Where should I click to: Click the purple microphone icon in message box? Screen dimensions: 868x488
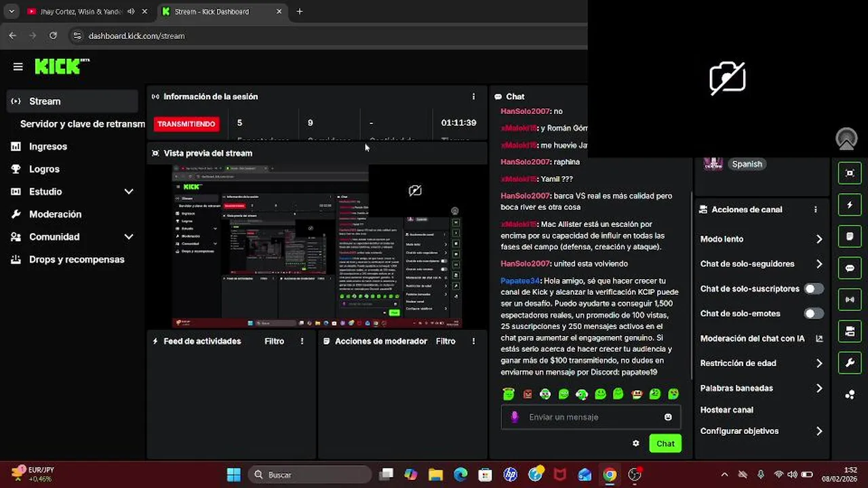point(515,417)
